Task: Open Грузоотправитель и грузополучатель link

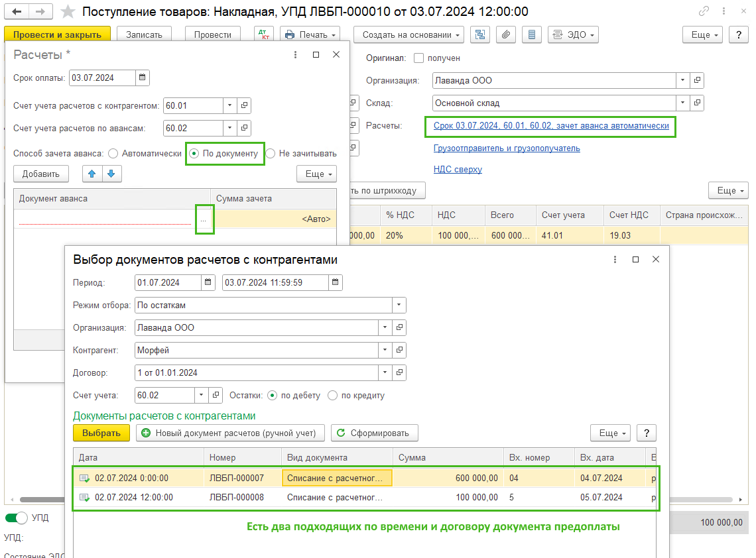Action: (507, 148)
